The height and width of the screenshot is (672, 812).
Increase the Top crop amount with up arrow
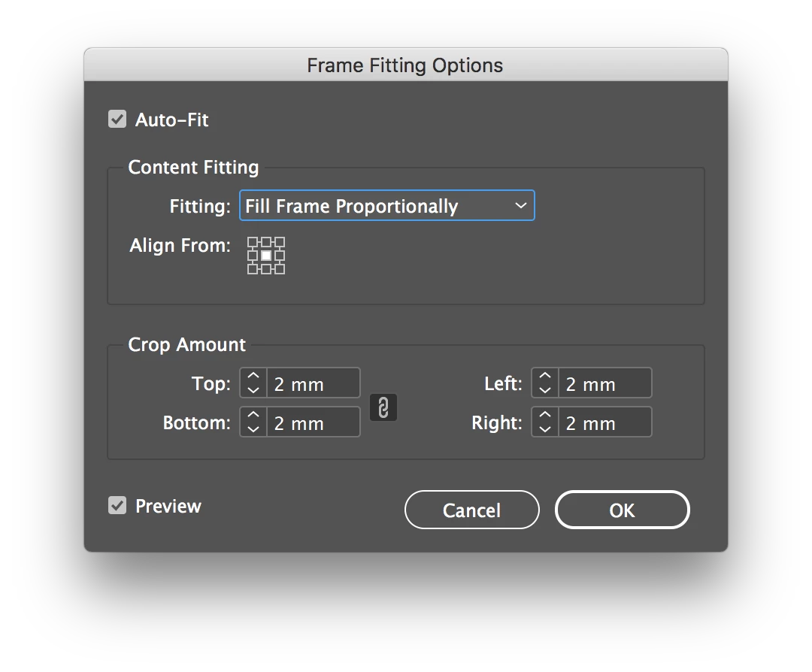253,377
